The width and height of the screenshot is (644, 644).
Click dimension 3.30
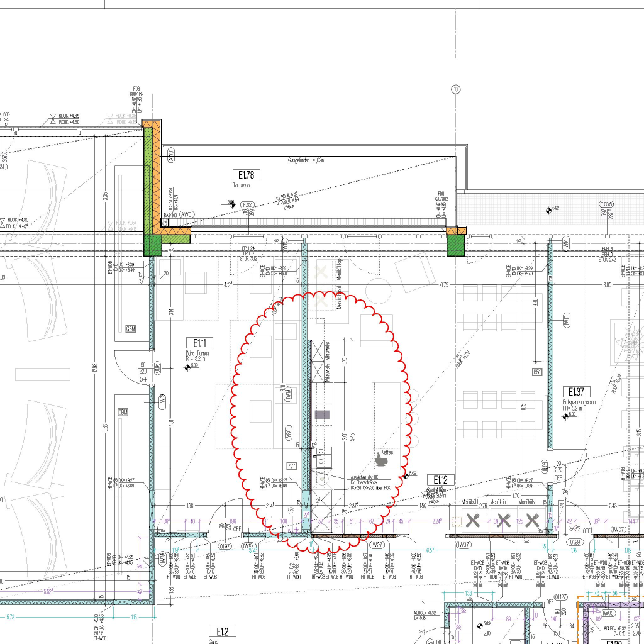point(535,302)
